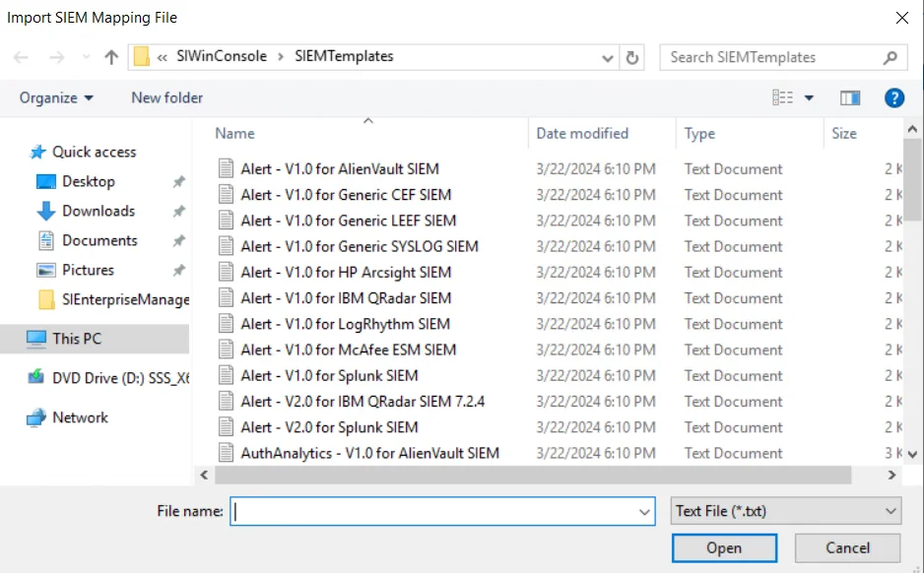Click the search magnifier icon
The image size is (924, 573).
891,57
